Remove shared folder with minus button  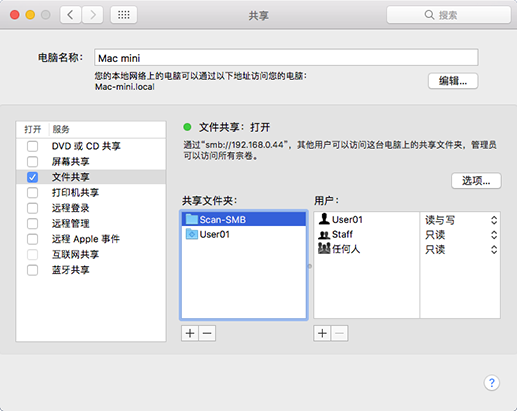point(207,333)
